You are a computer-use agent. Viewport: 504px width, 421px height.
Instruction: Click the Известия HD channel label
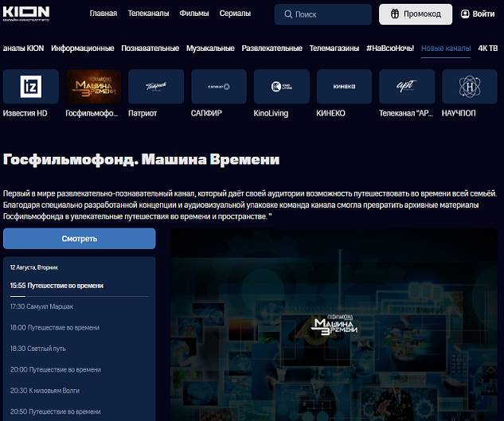coord(25,113)
